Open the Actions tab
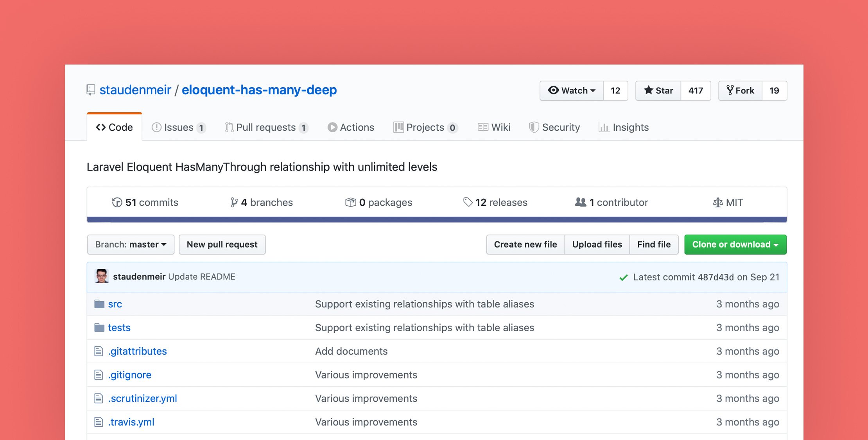The width and height of the screenshot is (868, 440). click(351, 128)
